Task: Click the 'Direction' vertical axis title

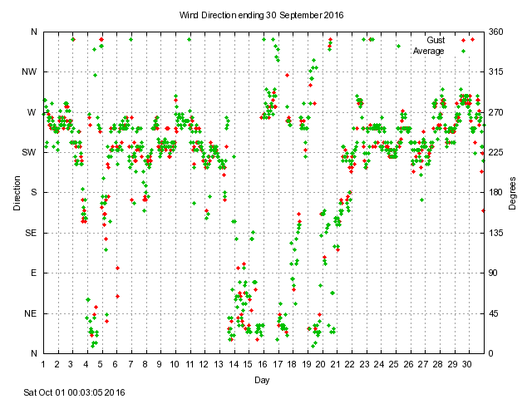Action: click(x=17, y=193)
